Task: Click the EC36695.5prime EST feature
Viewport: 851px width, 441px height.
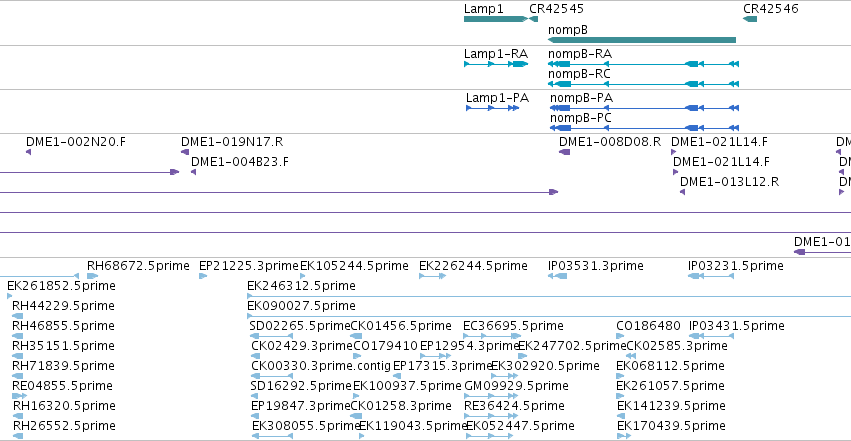Action: pyautogui.click(x=492, y=336)
